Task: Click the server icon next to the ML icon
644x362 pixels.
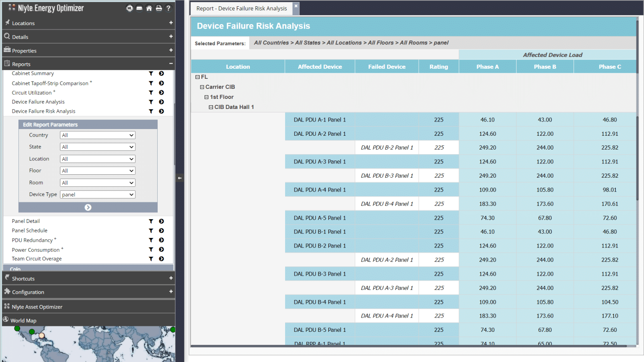Action: pos(139,8)
